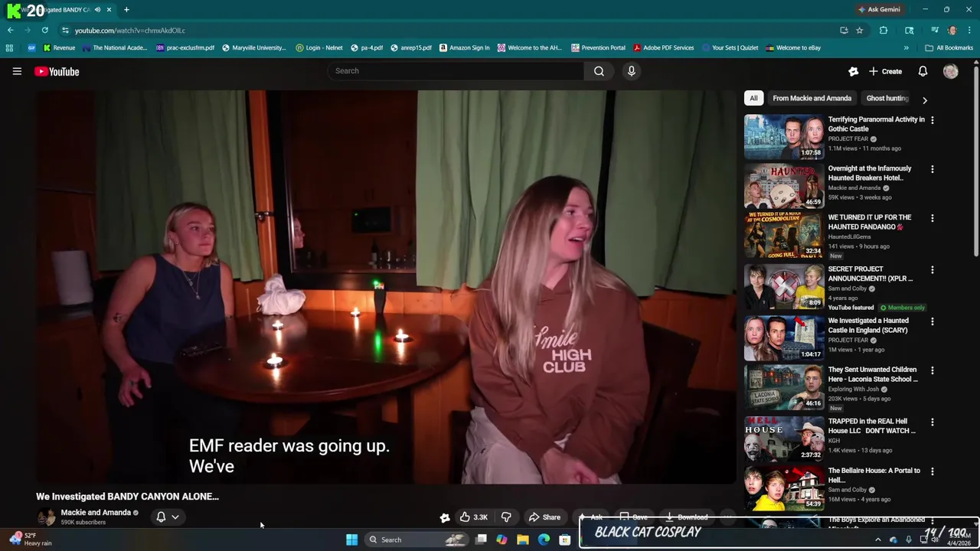This screenshot has height=551, width=980.
Task: Open All Bookmarks folder
Action: tap(949, 47)
